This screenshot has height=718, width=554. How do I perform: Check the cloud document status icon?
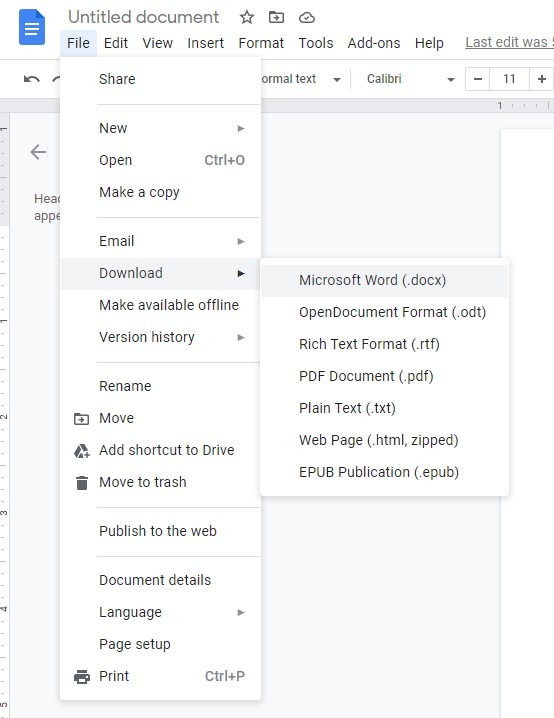(307, 18)
